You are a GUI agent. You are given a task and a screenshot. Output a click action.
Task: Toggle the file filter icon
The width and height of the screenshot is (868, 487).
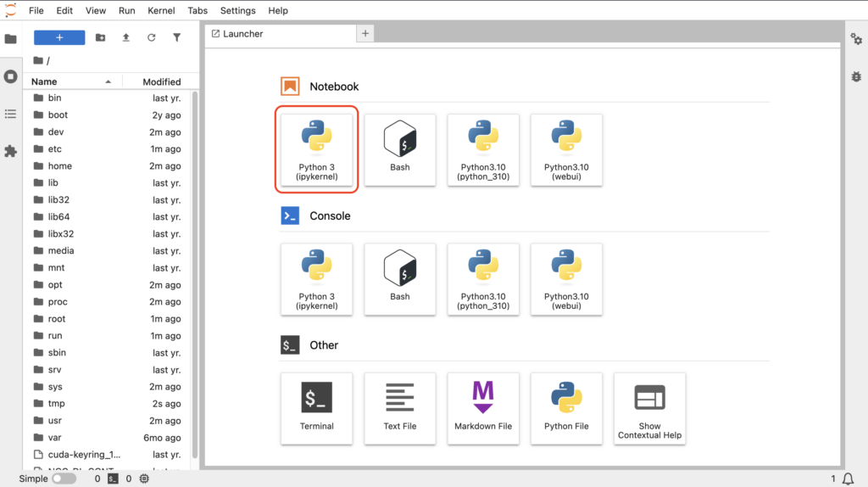176,37
